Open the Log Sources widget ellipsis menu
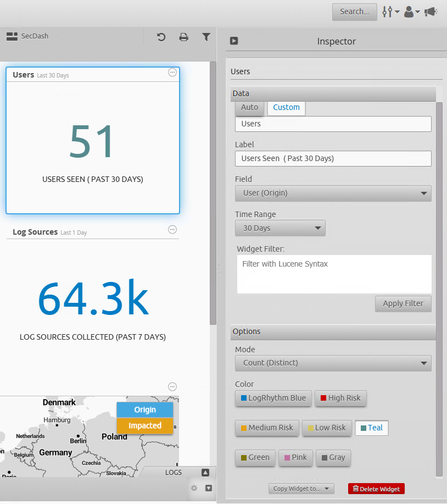Viewport: 447px width, 504px height. (x=172, y=230)
